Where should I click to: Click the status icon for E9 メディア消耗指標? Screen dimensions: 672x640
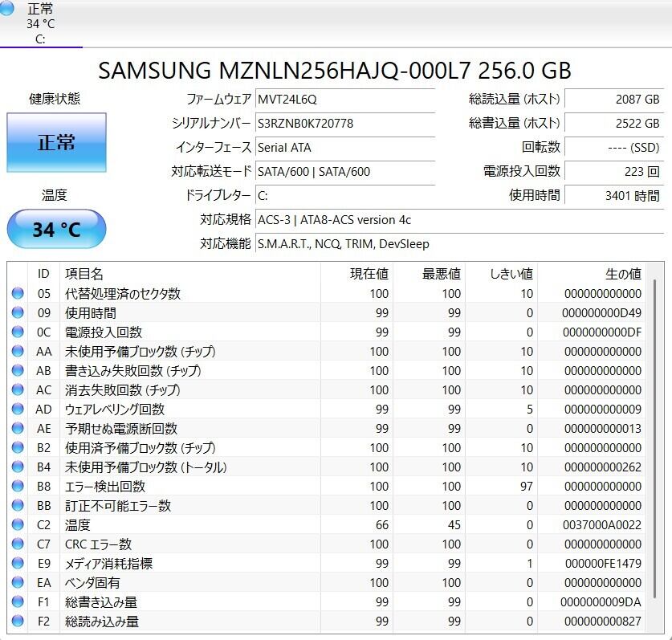click(x=18, y=564)
